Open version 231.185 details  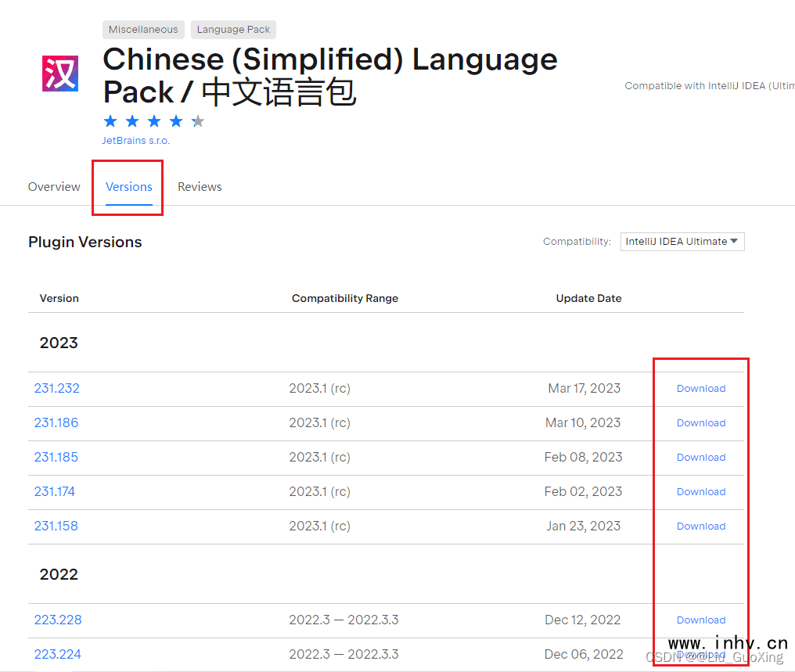[56, 457]
